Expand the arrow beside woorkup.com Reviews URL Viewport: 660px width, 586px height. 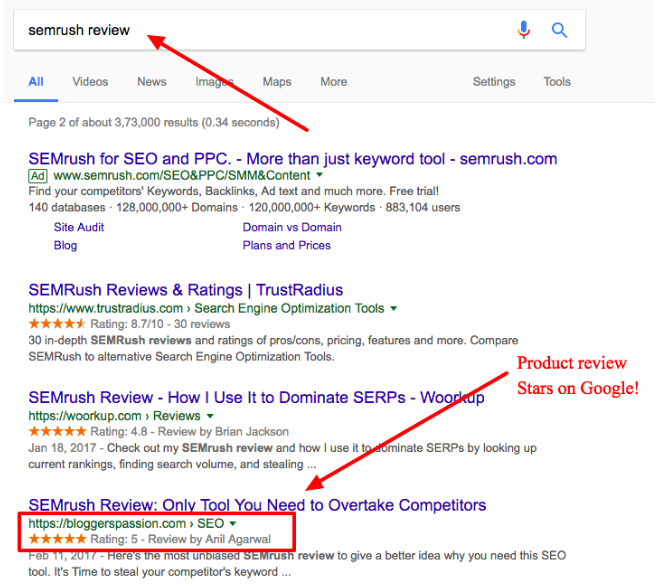click(x=210, y=416)
